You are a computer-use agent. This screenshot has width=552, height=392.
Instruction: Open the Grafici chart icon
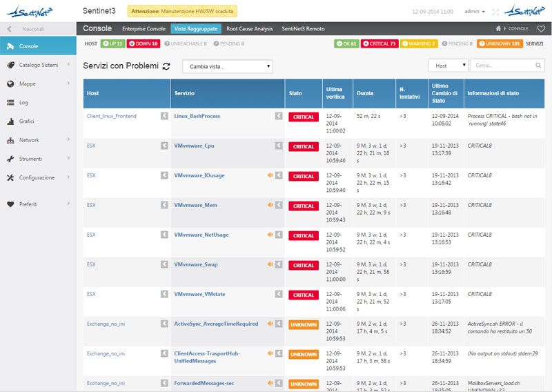tap(10, 121)
